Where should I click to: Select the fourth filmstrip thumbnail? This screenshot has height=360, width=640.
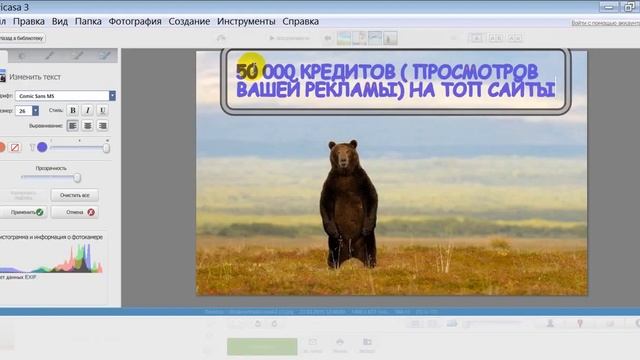tap(390, 38)
